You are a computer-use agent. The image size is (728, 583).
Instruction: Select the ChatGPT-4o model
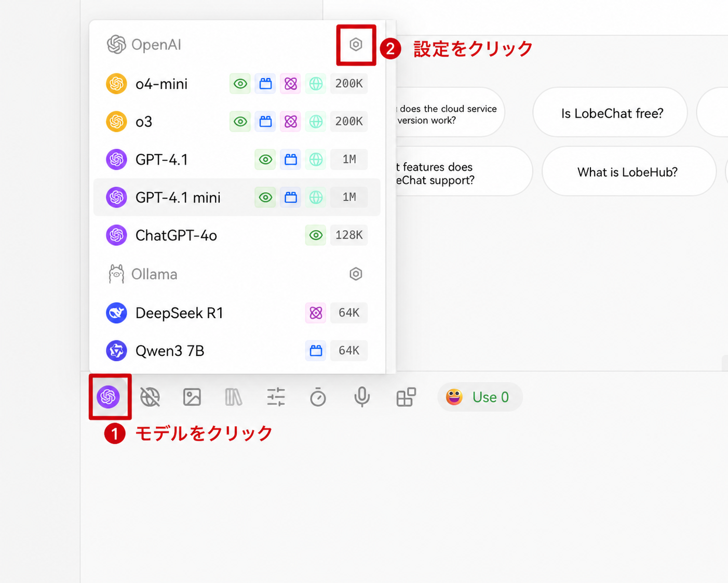(x=237, y=235)
